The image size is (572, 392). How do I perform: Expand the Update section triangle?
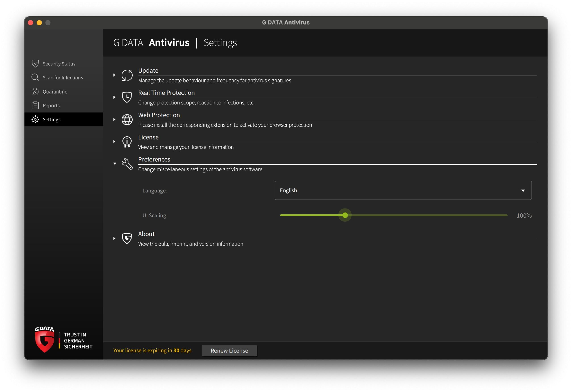coord(114,75)
